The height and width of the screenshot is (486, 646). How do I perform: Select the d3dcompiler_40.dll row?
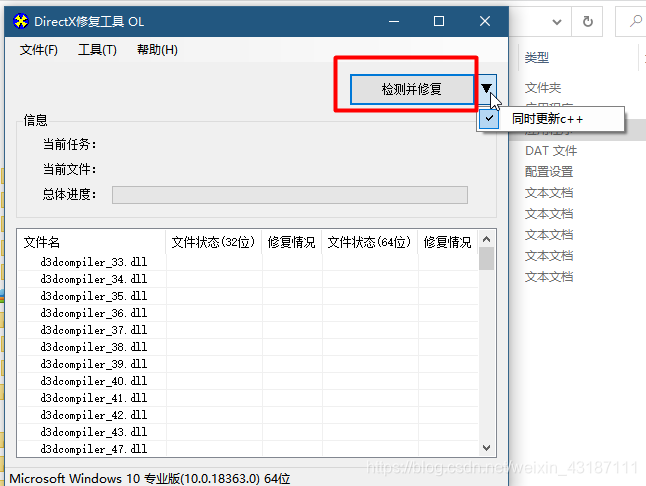[248, 381]
